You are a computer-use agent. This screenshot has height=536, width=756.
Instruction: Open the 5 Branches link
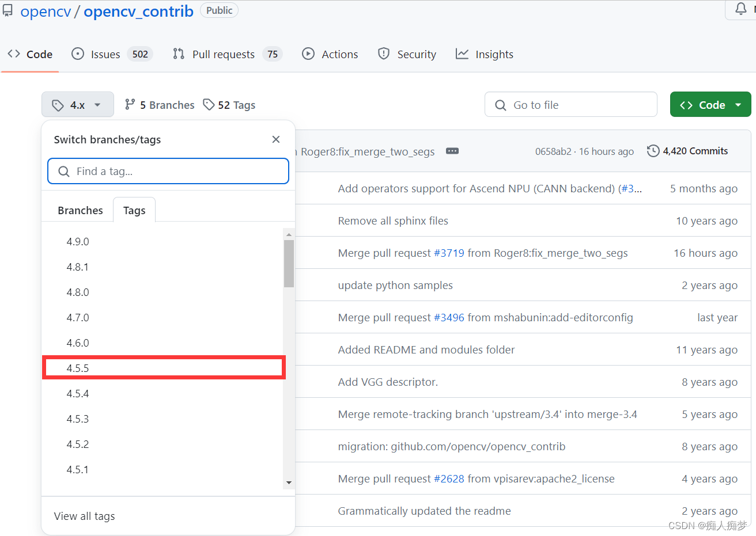[160, 105]
